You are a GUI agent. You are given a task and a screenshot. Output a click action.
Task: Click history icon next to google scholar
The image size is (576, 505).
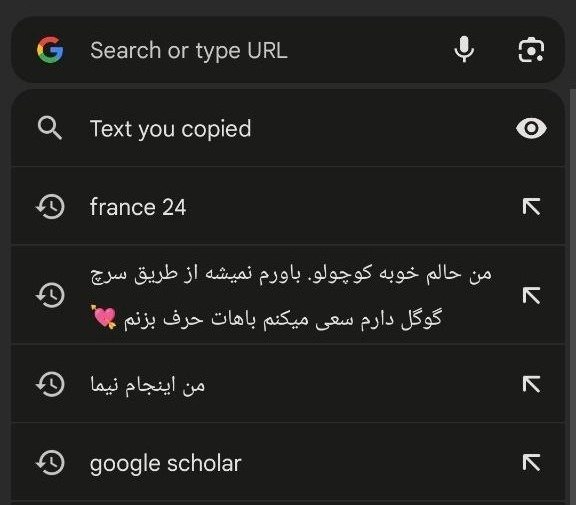pos(50,462)
